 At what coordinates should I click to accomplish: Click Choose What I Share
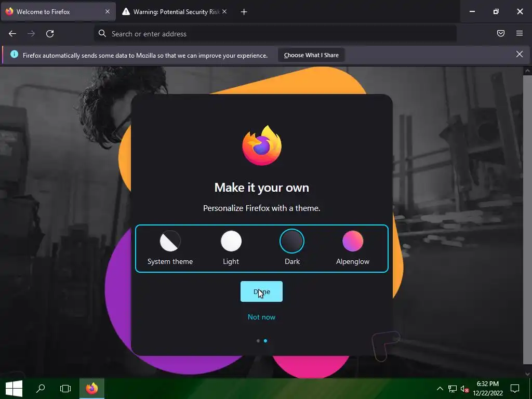311,55
